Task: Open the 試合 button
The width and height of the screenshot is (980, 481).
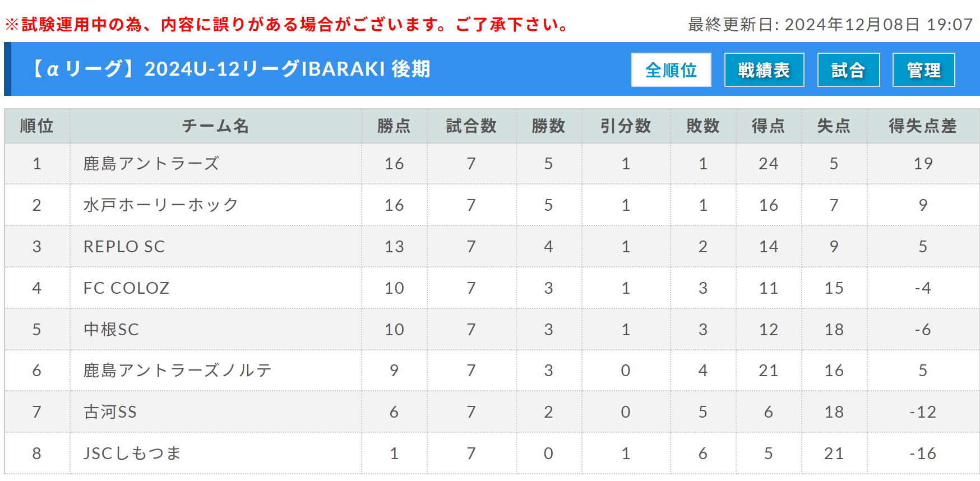Action: 848,70
